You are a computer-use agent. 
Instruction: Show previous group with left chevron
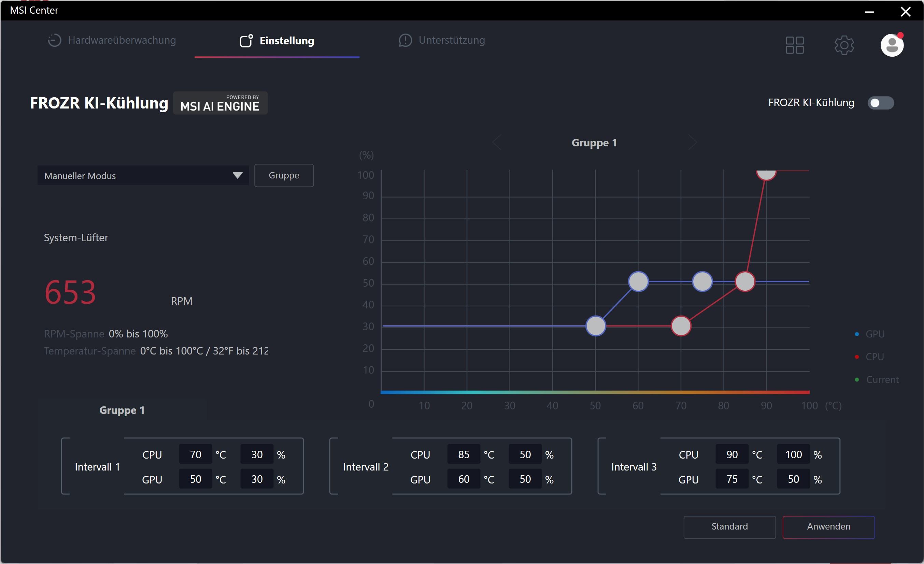click(x=497, y=142)
